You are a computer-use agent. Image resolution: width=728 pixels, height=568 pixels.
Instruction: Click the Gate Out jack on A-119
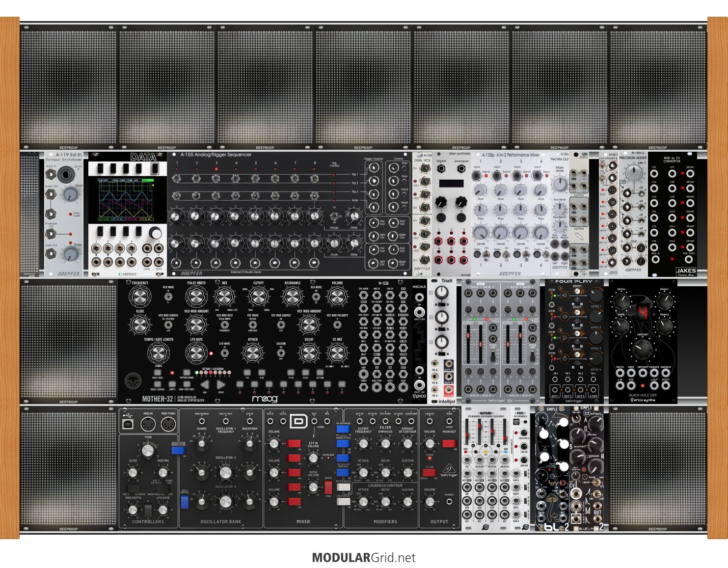[51, 254]
